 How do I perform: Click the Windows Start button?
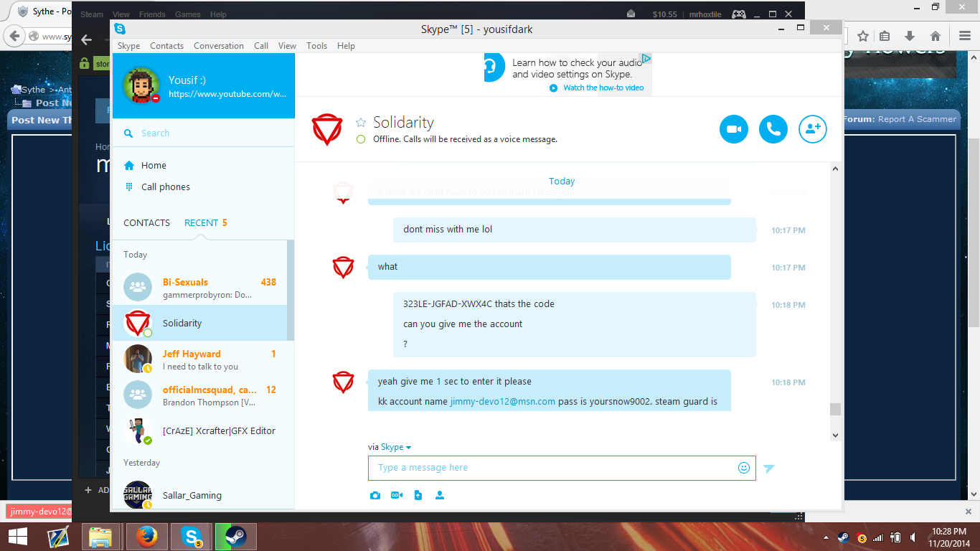(17, 536)
